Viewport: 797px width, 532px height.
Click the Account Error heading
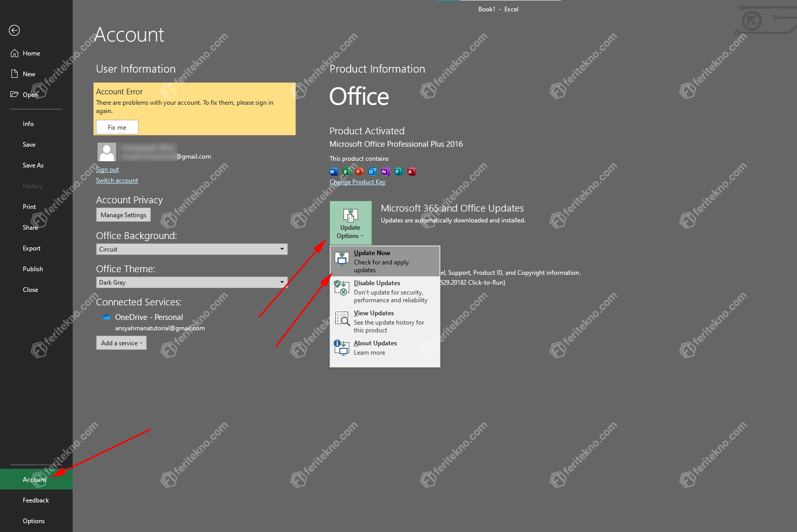[119, 92]
